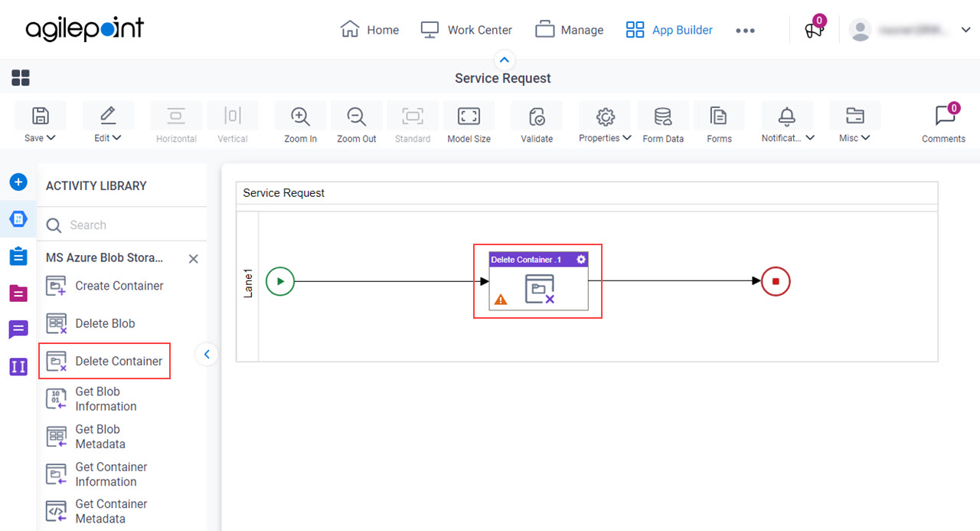Viewport: 980px width, 531px height.
Task: Click the agilepoint logo
Action: click(84, 29)
